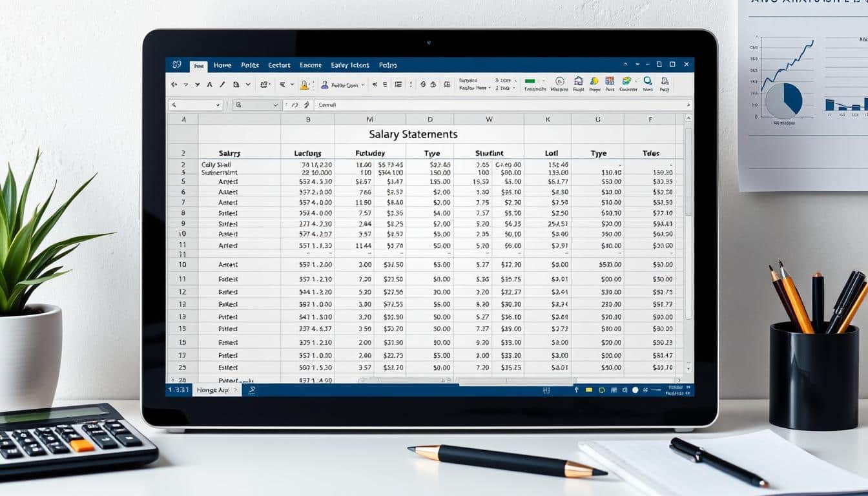The width and height of the screenshot is (868, 496).
Task: Open the ribbon tab starting with 'Ec'
Action: click(279, 65)
